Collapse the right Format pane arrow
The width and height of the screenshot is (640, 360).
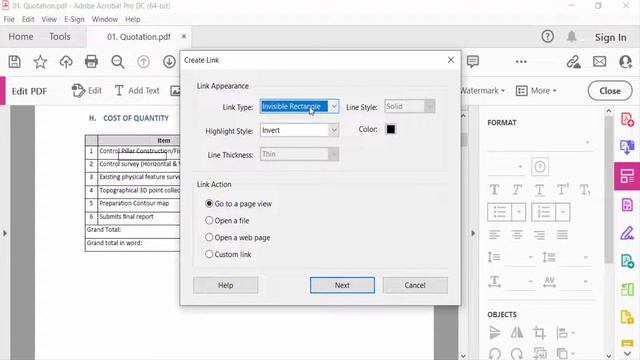(473, 233)
